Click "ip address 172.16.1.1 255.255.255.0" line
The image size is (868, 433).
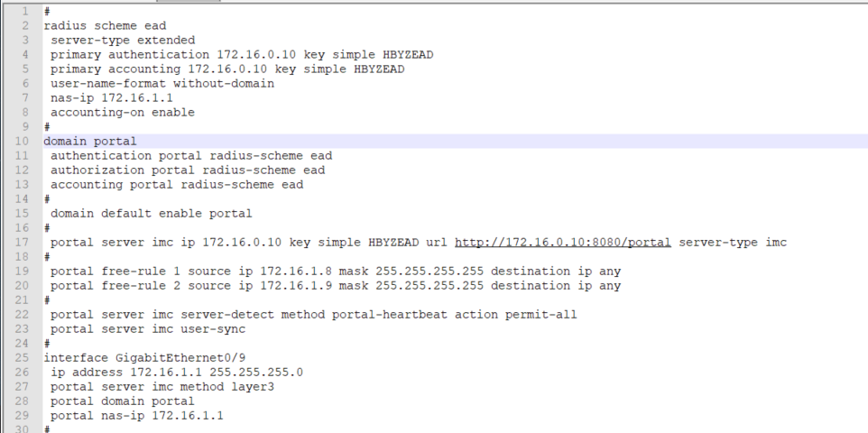176,373
